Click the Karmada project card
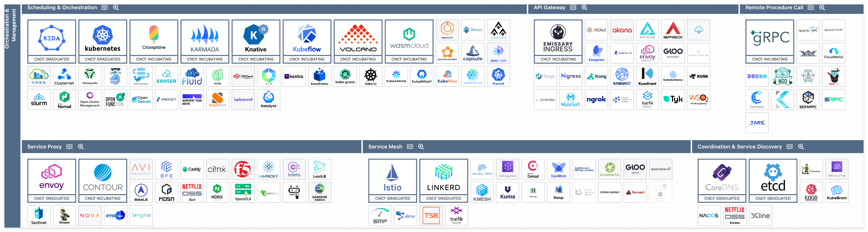Image resolution: width=868 pixels, height=232 pixels. pyautogui.click(x=205, y=41)
